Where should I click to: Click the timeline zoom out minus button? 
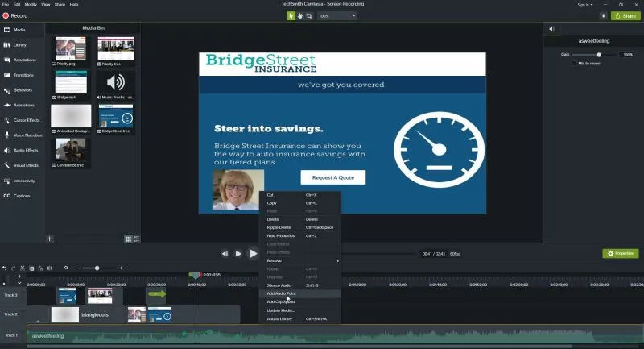[x=76, y=268]
